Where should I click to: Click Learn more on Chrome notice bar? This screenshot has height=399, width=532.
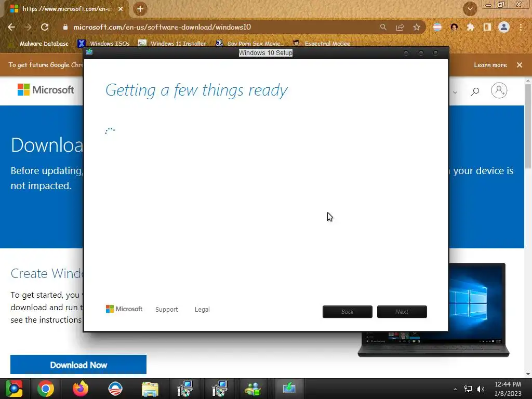pos(490,65)
